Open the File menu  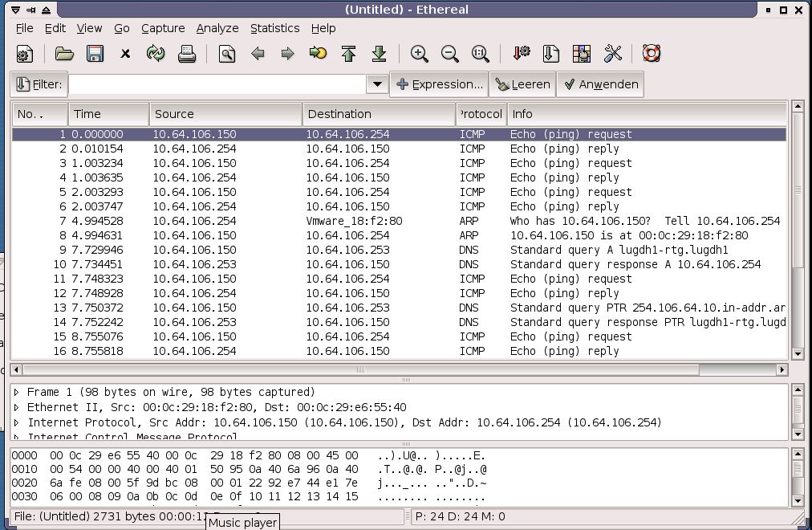tap(24, 28)
